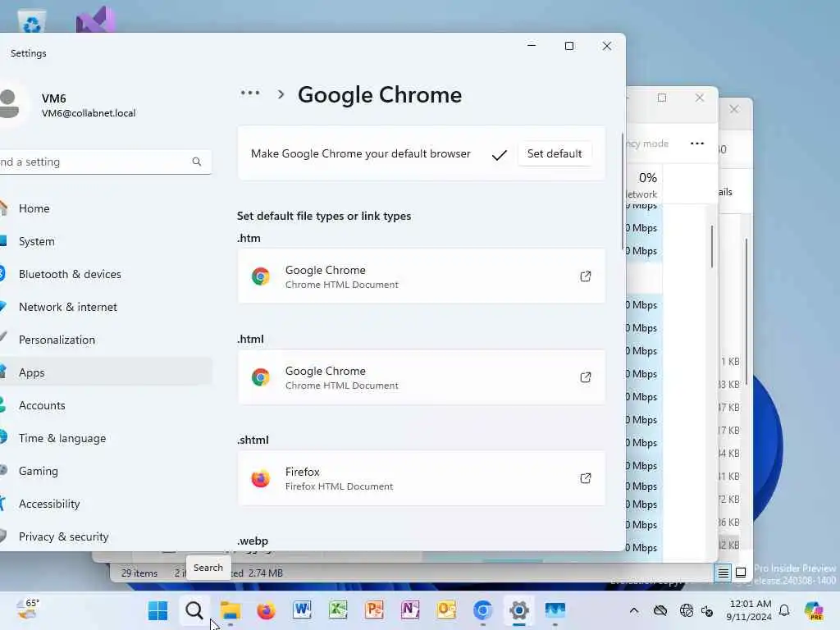Change .shtml default app Firefox
Screen dimensions: 840x630
coord(421,478)
